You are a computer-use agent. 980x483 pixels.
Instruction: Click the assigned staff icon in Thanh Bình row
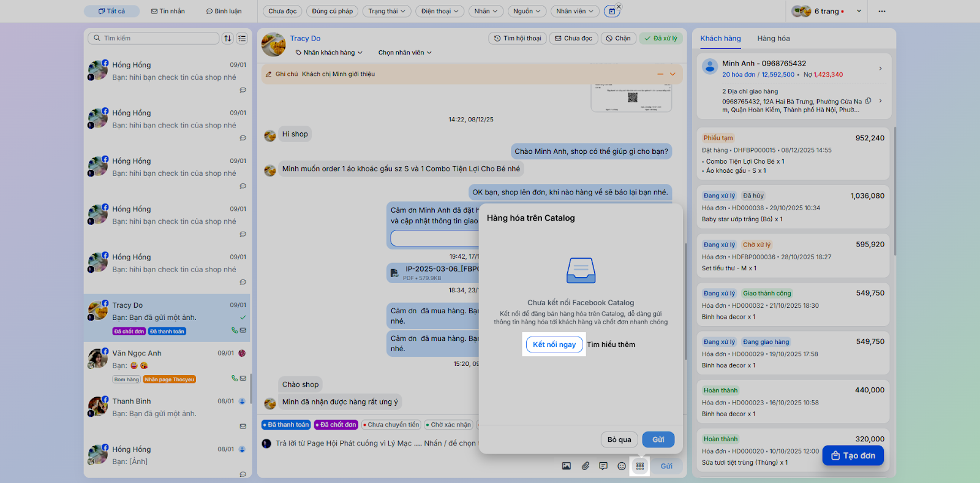[x=242, y=401]
